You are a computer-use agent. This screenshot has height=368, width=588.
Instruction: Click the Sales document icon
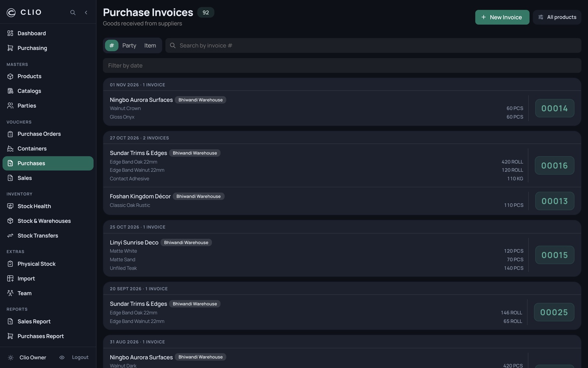(x=10, y=178)
